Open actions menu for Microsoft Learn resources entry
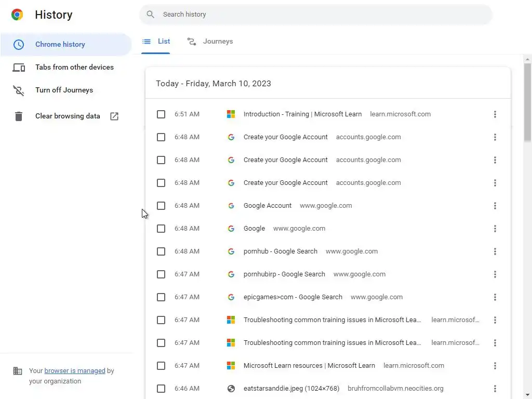Image resolution: width=532 pixels, height=399 pixels. point(495,366)
